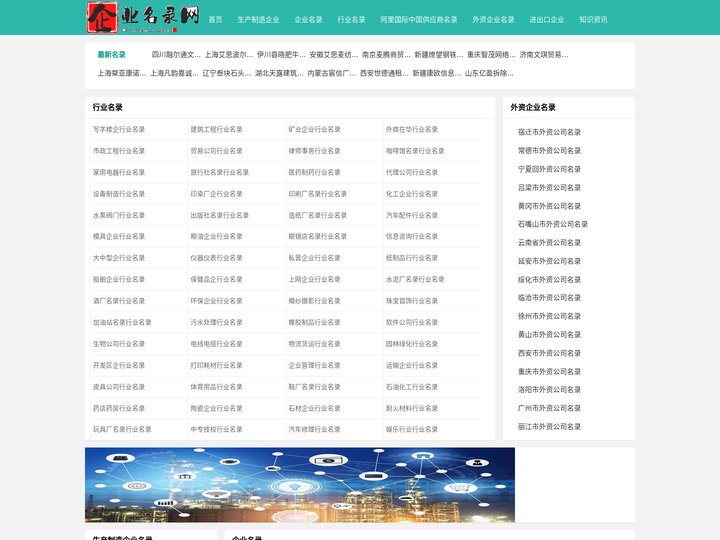Click 矿业企业行业名录 link
Image resolution: width=720 pixels, height=540 pixels.
pos(315,129)
